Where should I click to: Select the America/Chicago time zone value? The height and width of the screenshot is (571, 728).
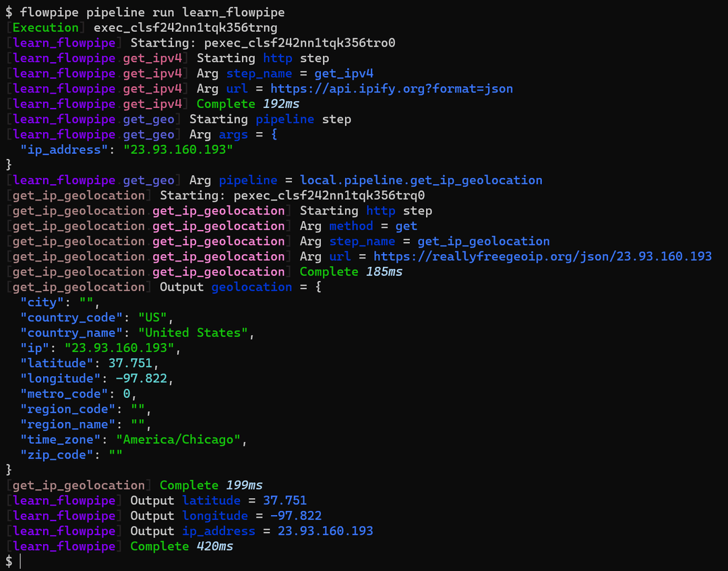point(179,439)
